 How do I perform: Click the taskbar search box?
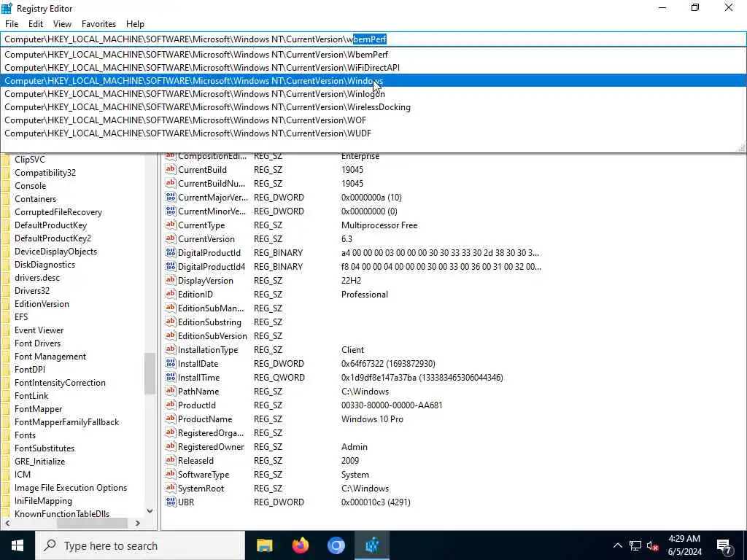point(140,545)
